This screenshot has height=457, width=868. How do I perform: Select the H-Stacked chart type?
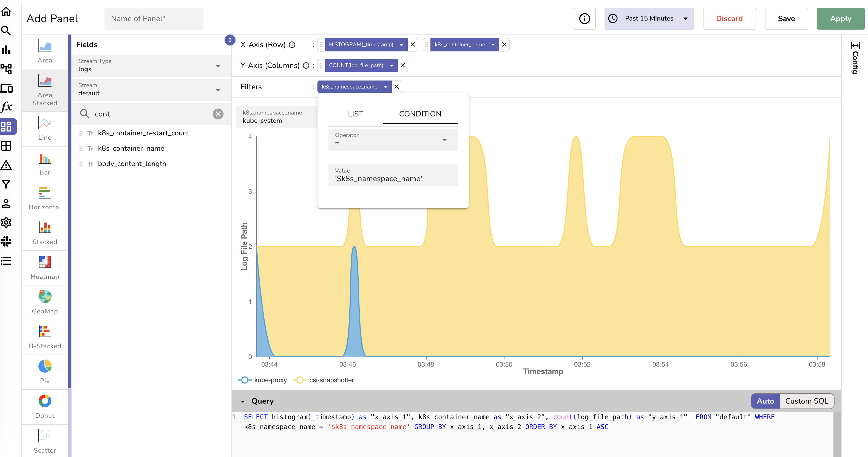[x=45, y=337]
